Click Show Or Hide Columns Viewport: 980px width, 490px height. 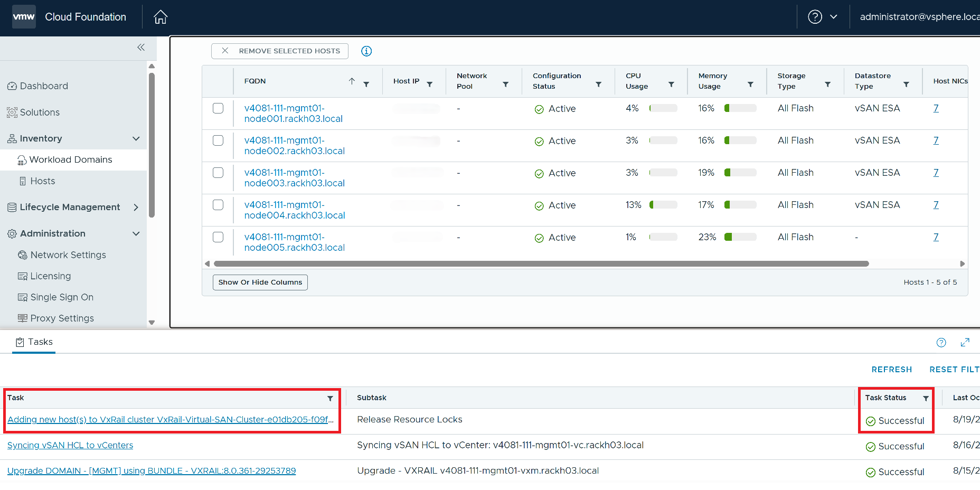click(260, 282)
